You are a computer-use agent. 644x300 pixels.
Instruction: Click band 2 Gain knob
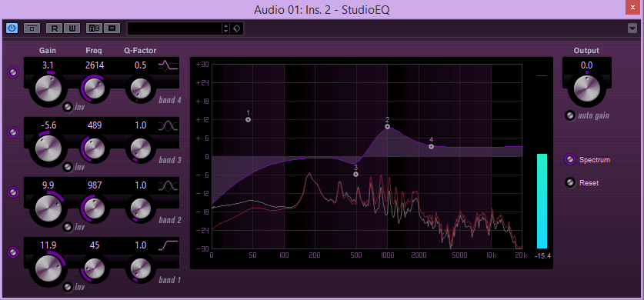coord(48,208)
